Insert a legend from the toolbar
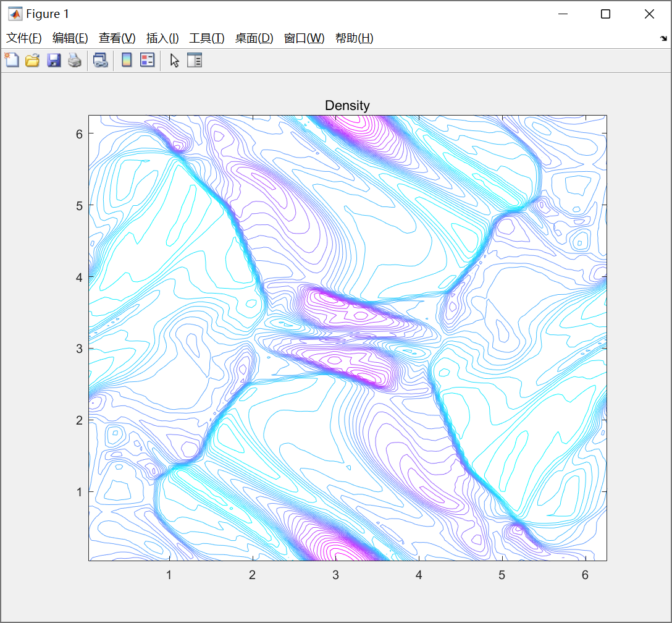Image resolution: width=672 pixels, height=623 pixels. (x=147, y=60)
